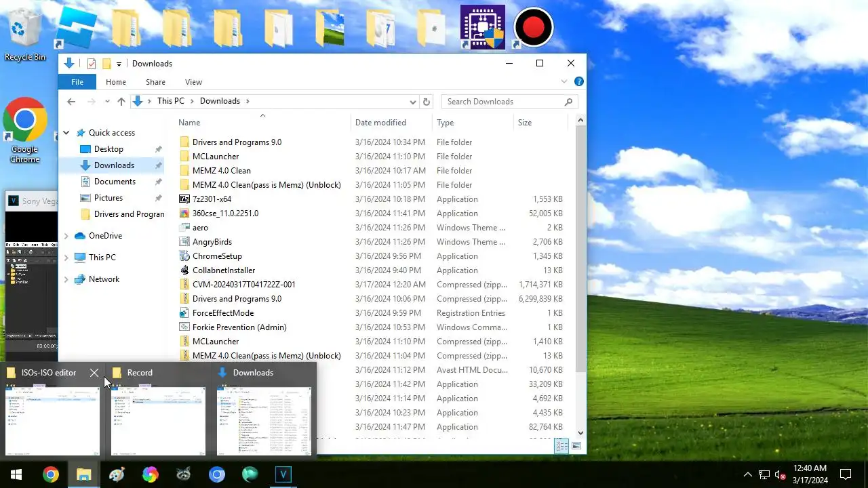Close the ISOs-ISO editor preview
The width and height of the screenshot is (868, 488).
(x=94, y=373)
